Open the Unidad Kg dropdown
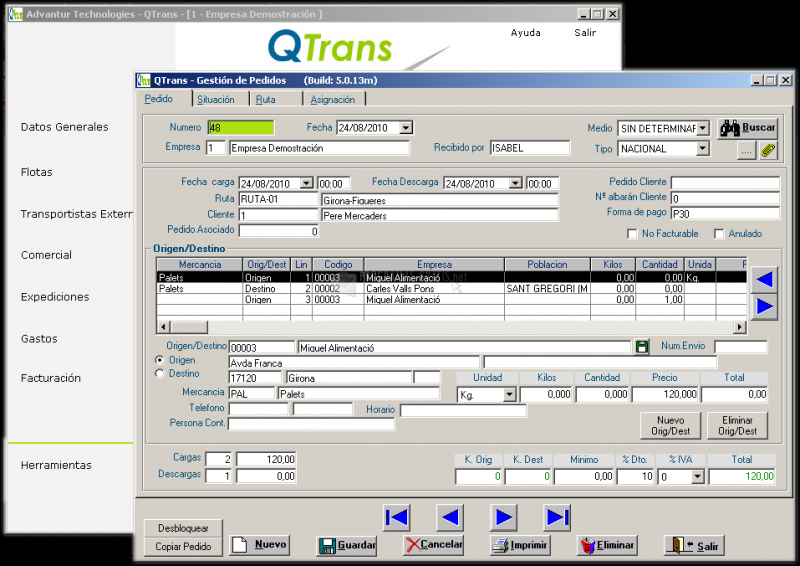Image resolution: width=800 pixels, height=566 pixels. (x=509, y=395)
